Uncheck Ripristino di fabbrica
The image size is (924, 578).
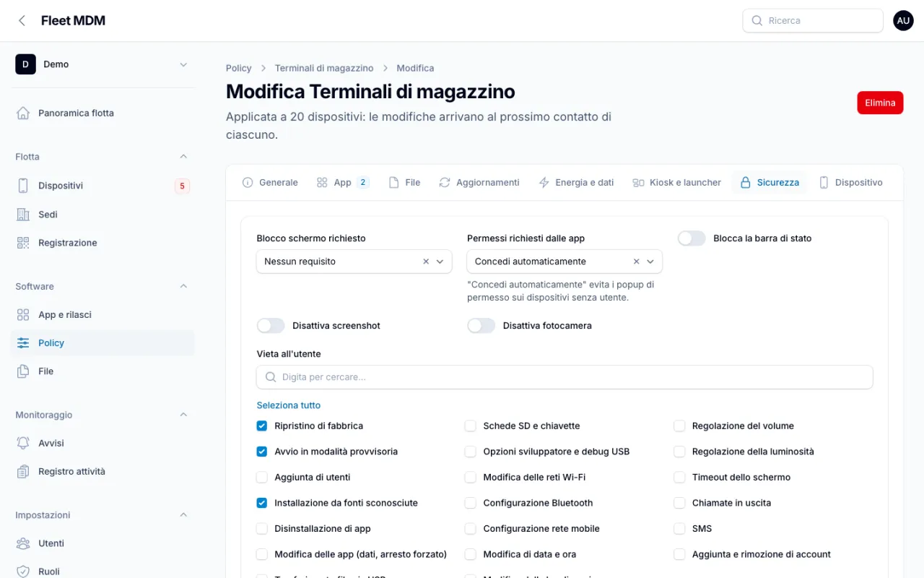pos(262,426)
